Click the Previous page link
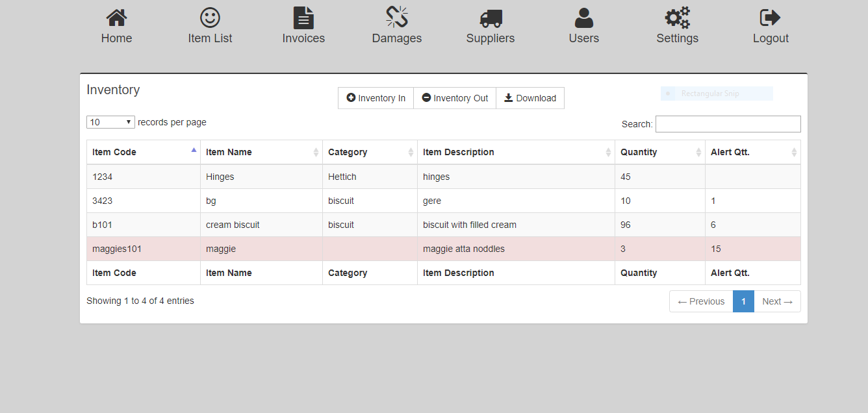 pyautogui.click(x=701, y=301)
